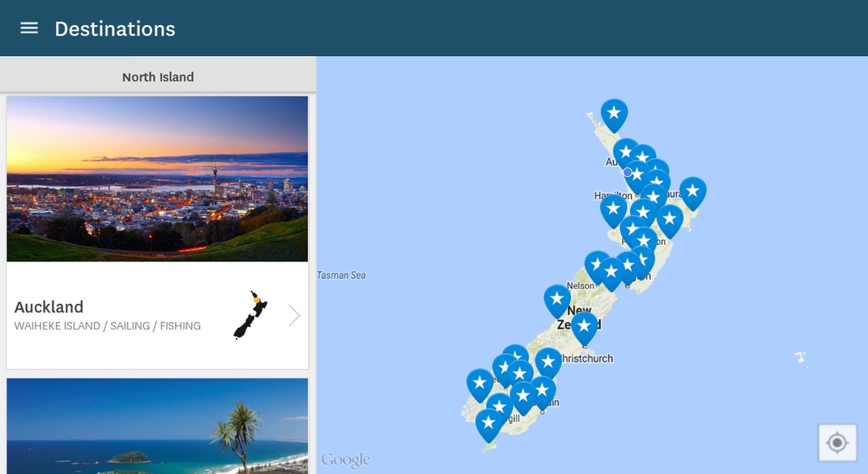
Task: Open the Auckland destination title
Action: tap(49, 307)
